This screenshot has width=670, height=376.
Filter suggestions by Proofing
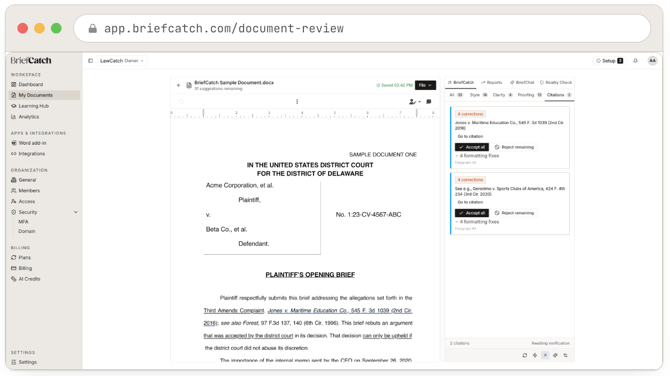tap(529, 95)
